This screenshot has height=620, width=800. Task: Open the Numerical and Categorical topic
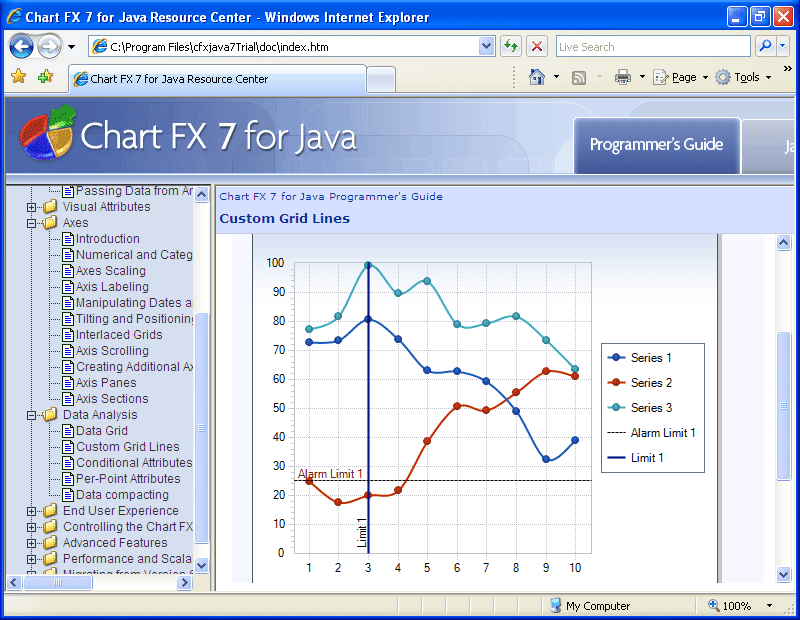click(x=134, y=255)
